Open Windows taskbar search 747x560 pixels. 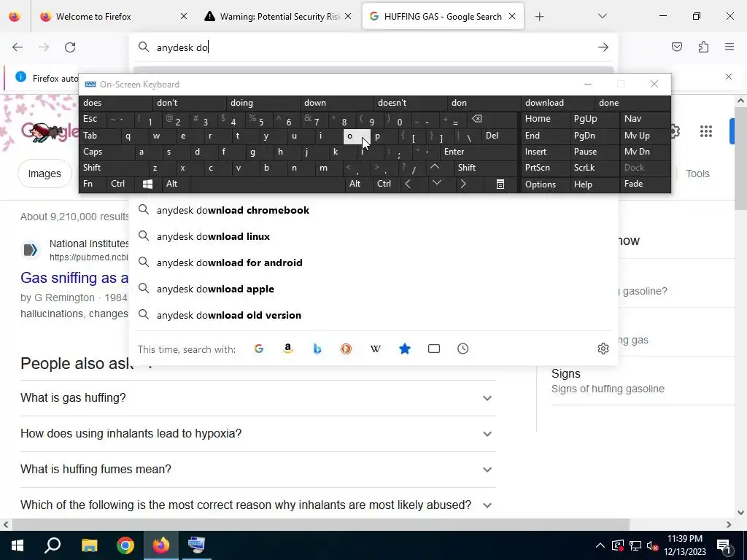pos(53,545)
